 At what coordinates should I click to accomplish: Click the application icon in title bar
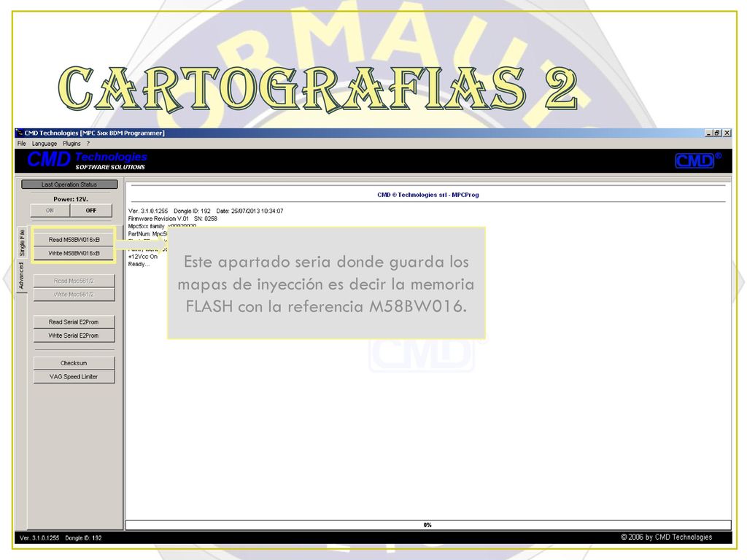coord(20,133)
